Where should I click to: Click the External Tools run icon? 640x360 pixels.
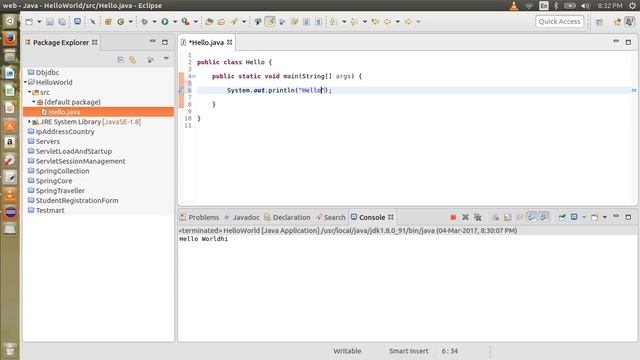pos(186,22)
